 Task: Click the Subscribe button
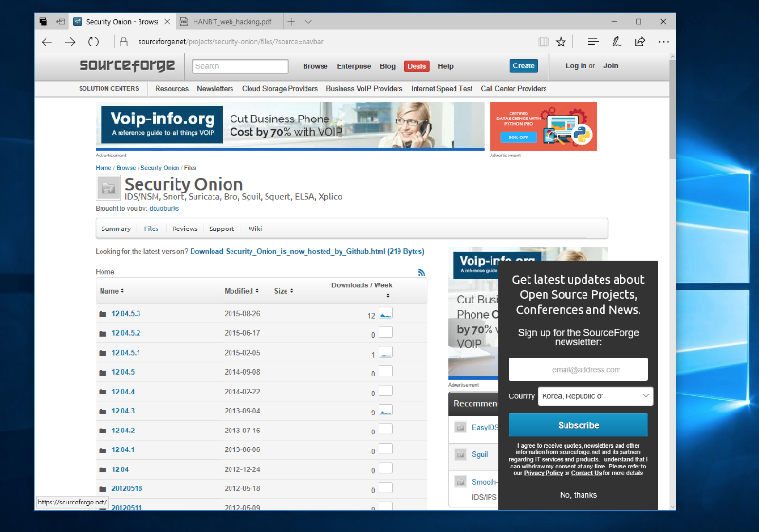click(579, 425)
